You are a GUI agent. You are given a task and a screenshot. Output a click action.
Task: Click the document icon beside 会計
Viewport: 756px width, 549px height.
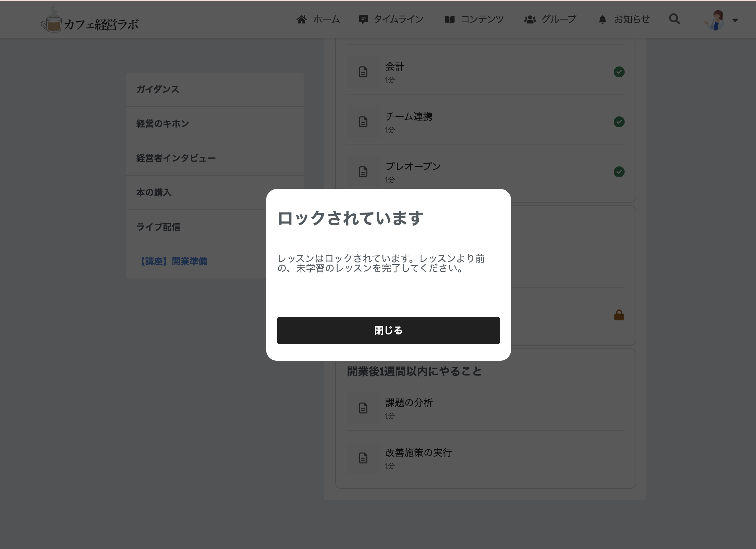pos(363,72)
